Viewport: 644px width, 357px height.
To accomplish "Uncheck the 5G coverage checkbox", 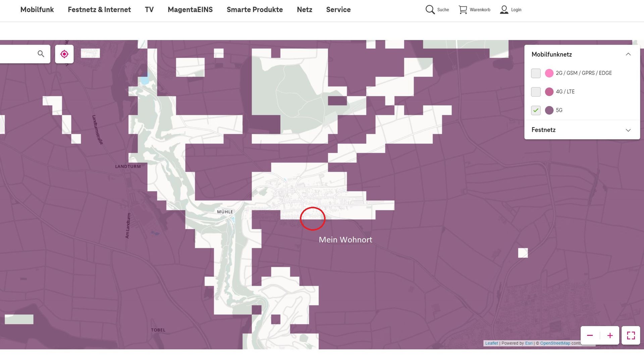I will click(536, 110).
